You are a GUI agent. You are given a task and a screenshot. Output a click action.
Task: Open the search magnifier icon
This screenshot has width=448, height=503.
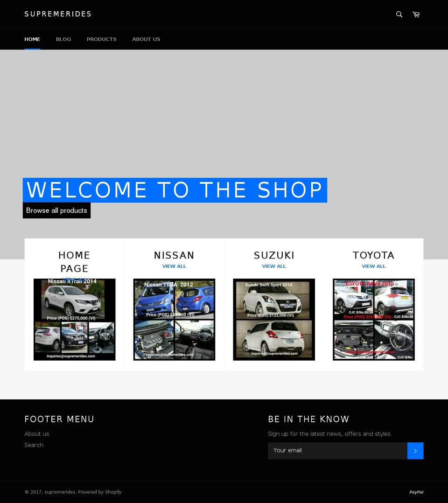pos(399,14)
